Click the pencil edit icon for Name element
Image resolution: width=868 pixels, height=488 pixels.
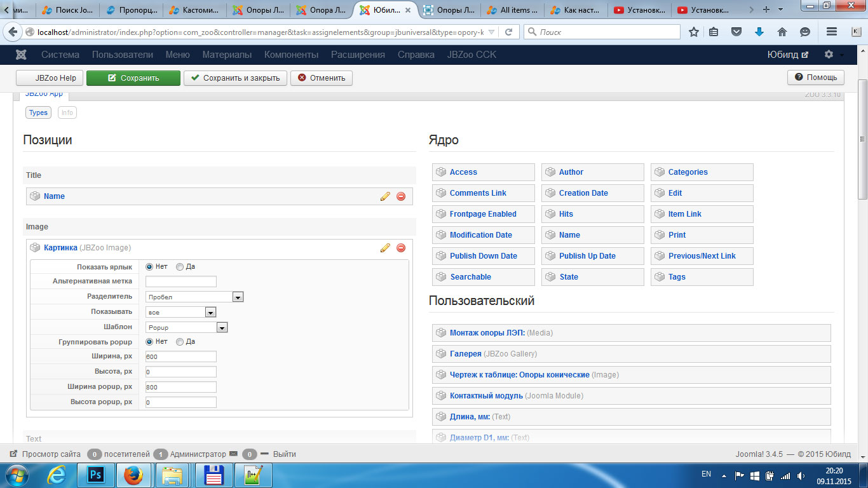[385, 196]
